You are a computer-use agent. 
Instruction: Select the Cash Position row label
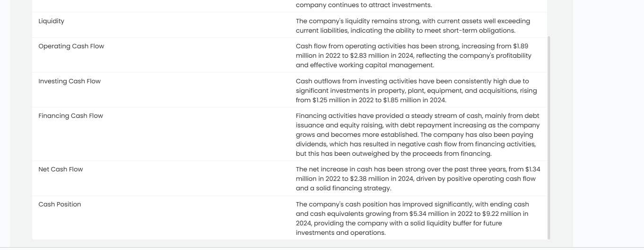coord(60,204)
